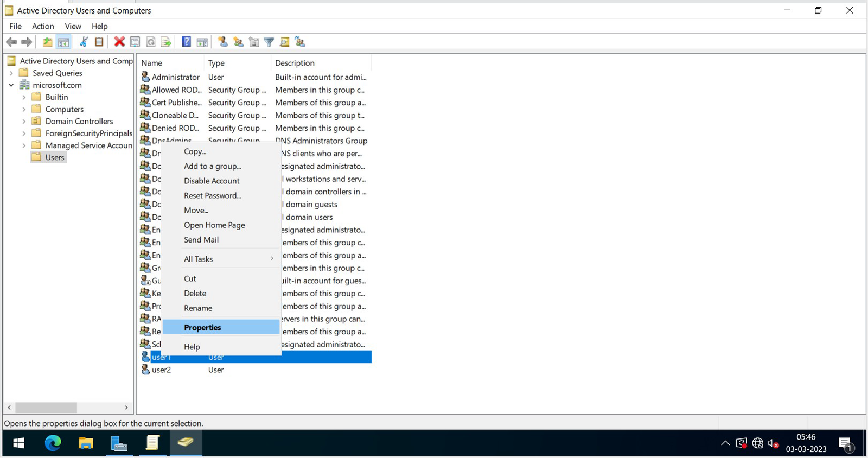This screenshot has height=458, width=868.
Task: Open the notification center icon
Action: click(x=846, y=444)
